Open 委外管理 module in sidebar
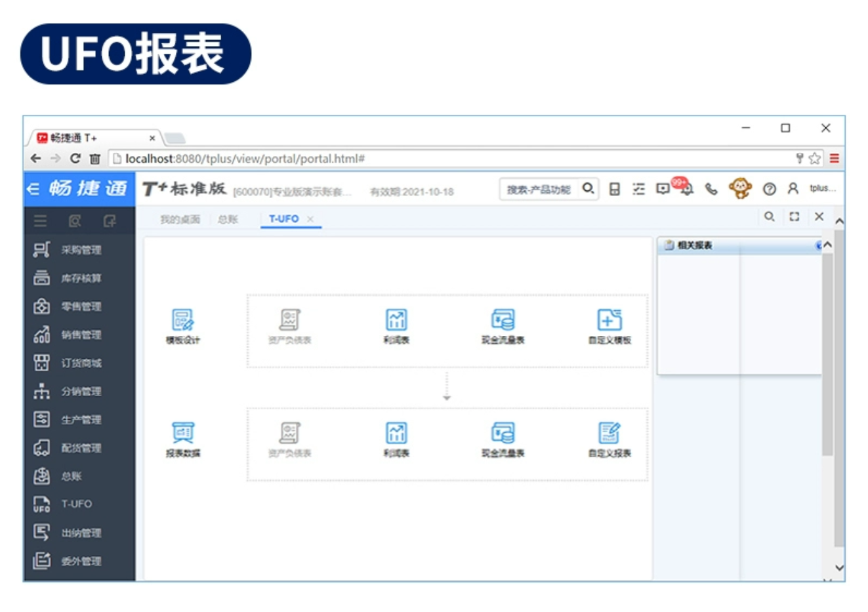Image resolution: width=868 pixels, height=612 pixels. click(68, 561)
